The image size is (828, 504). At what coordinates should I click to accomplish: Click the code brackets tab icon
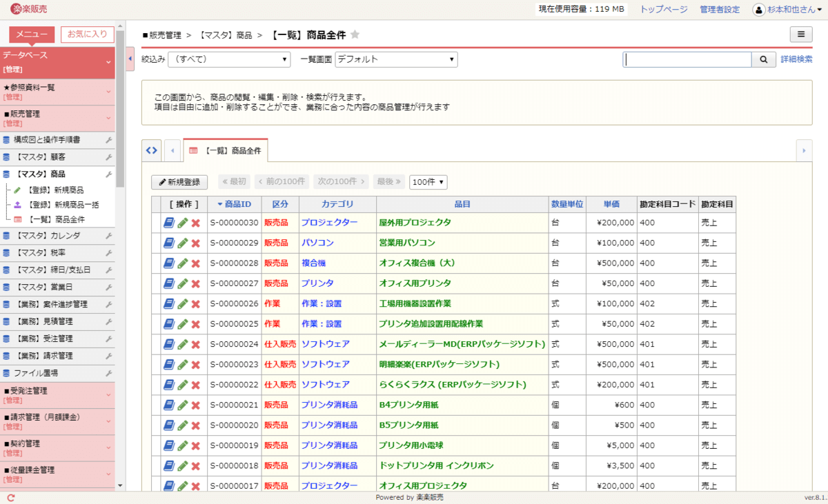click(x=152, y=150)
